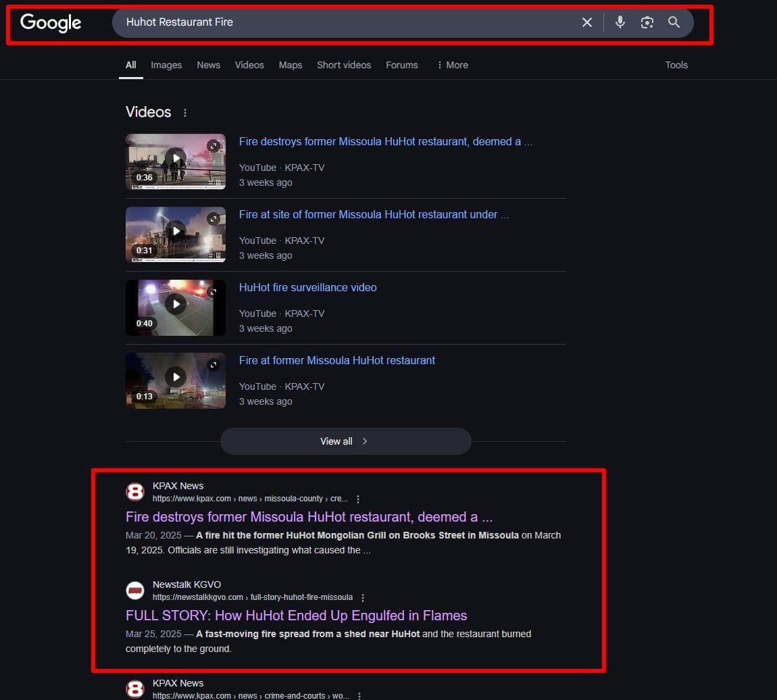777x700 pixels.
Task: Open the Tools options
Action: (x=676, y=65)
